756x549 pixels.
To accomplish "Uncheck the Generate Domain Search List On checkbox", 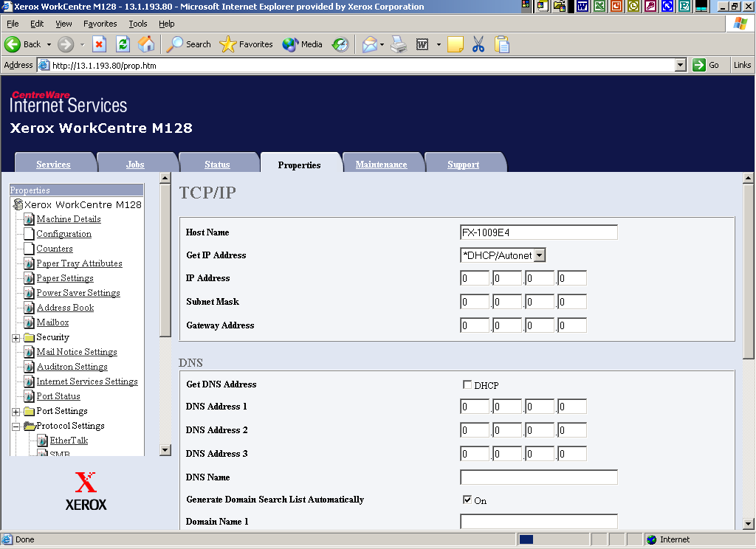I will tap(467, 500).
